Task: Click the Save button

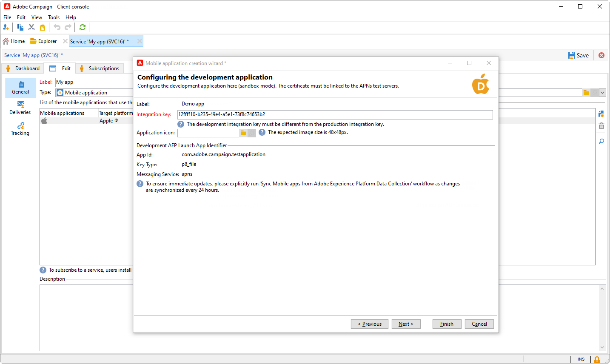Action: (x=579, y=55)
